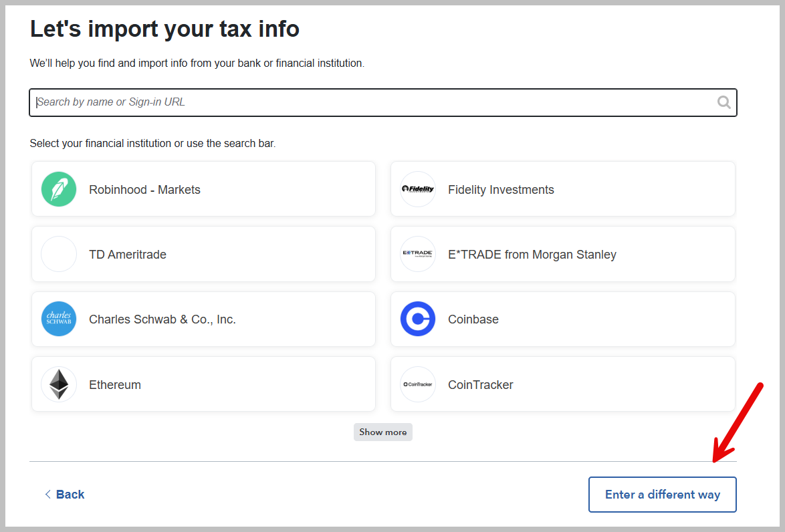Go back using the Back link
785x532 pixels.
[x=65, y=495]
